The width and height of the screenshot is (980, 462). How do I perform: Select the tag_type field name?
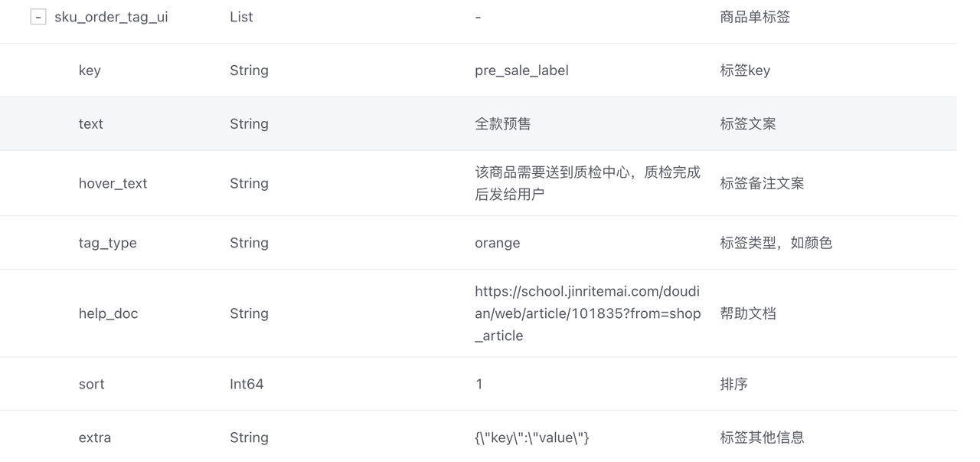107,243
